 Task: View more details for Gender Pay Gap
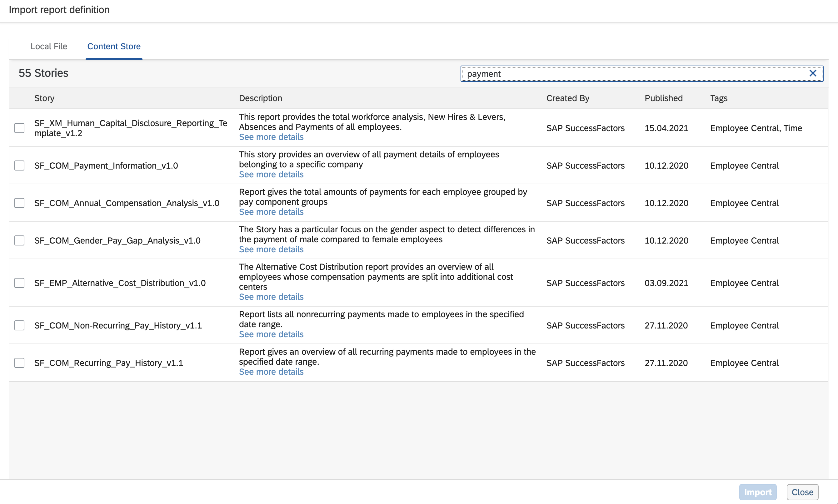click(x=271, y=249)
